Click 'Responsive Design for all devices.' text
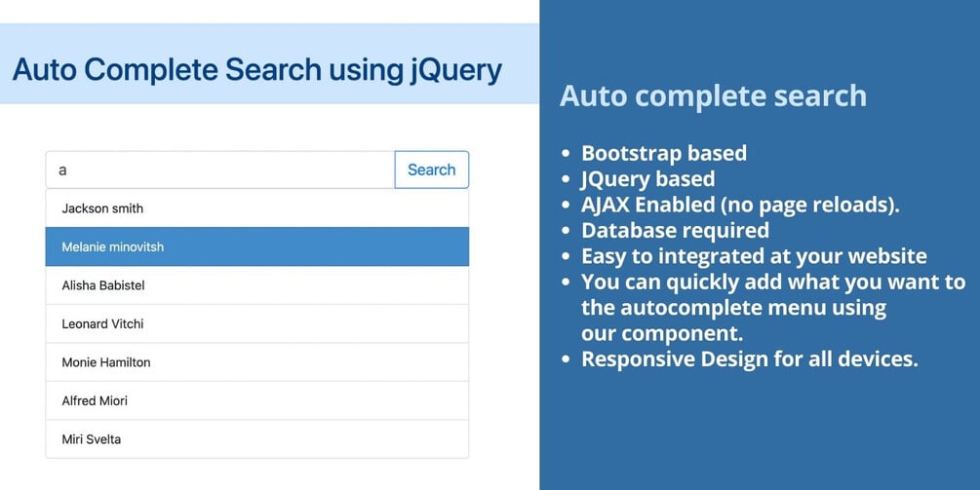Image resolution: width=980 pixels, height=490 pixels. pos(749,358)
